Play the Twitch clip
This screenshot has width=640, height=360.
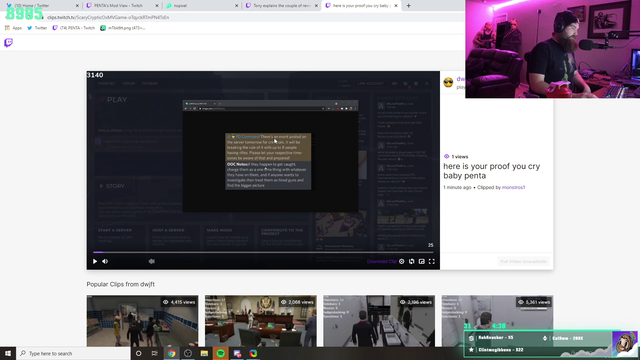95,261
